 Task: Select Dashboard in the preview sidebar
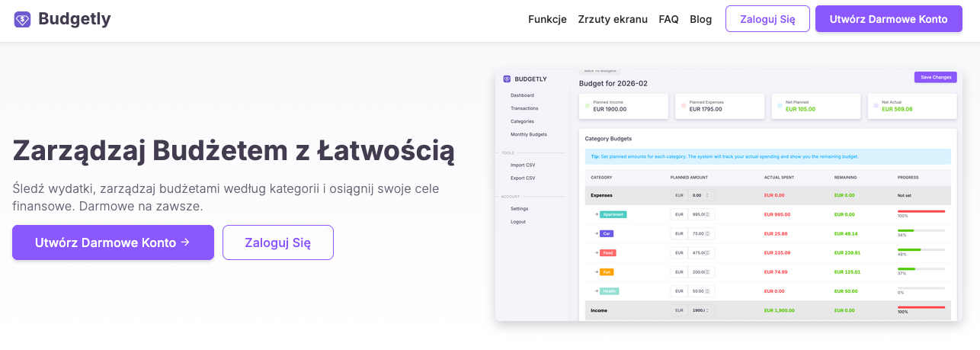pos(522,95)
